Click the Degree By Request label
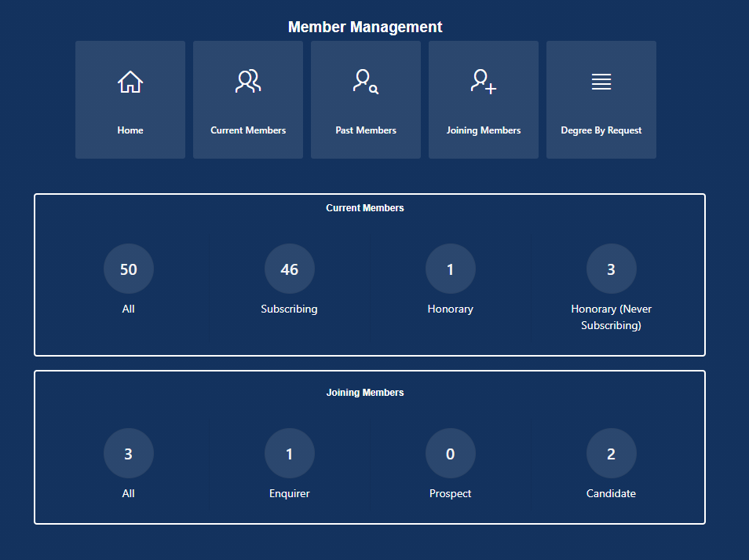749x560 pixels. click(x=601, y=130)
